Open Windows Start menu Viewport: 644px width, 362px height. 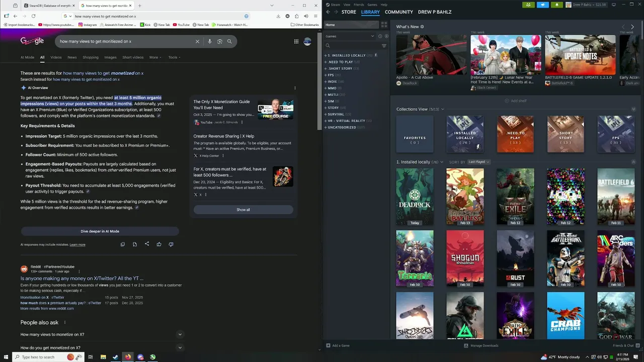pos(6,357)
